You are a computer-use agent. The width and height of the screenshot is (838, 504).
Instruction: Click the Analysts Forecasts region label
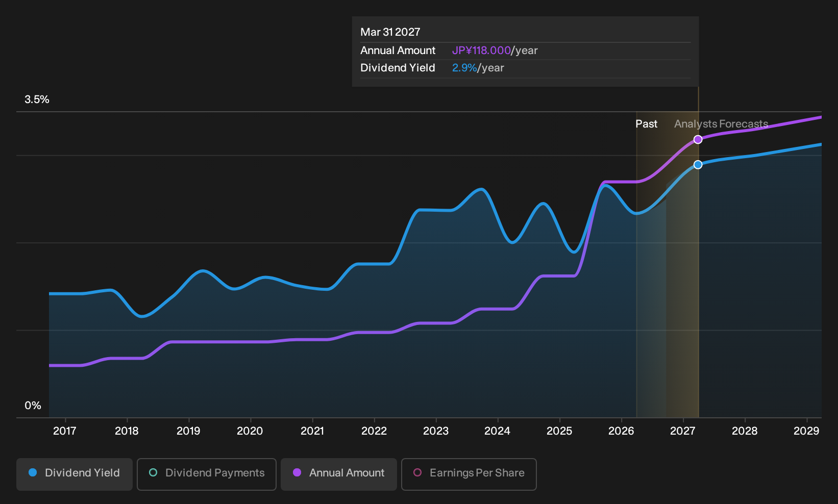tap(721, 124)
